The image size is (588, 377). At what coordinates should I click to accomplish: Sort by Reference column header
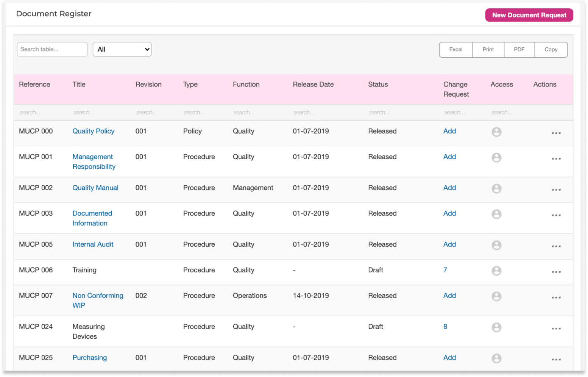(34, 84)
